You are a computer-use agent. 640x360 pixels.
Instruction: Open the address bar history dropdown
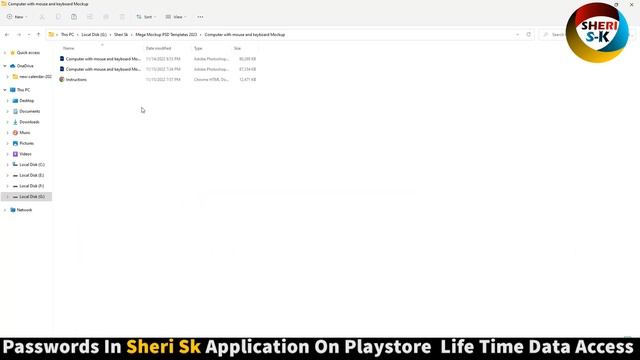click(518, 35)
